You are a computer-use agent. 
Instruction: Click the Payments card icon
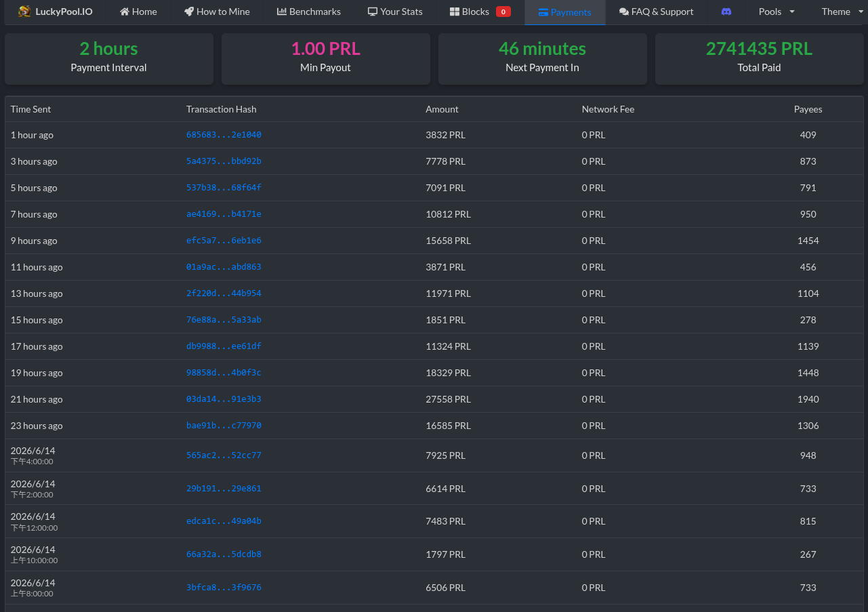pyautogui.click(x=543, y=12)
